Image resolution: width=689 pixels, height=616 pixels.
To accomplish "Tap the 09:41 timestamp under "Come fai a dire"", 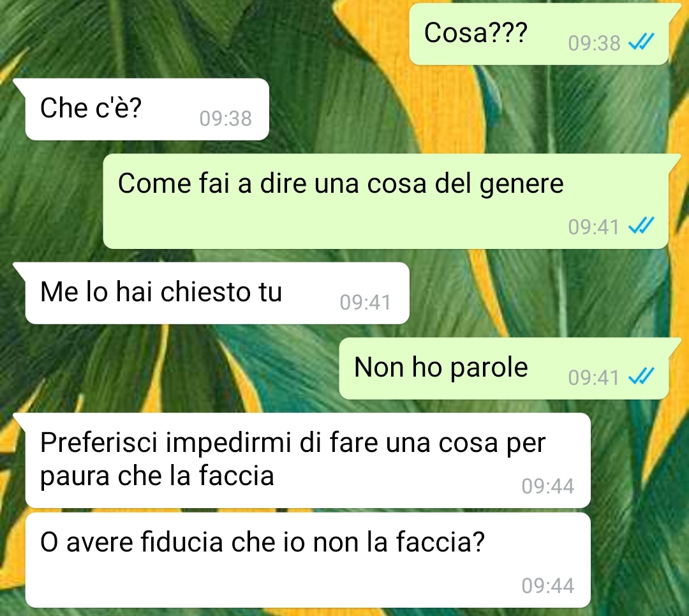I will click(593, 227).
